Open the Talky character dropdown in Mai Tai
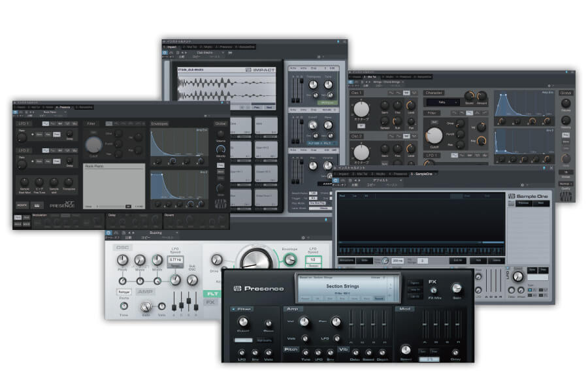Viewport: 588px width, 392px height. coord(442,102)
